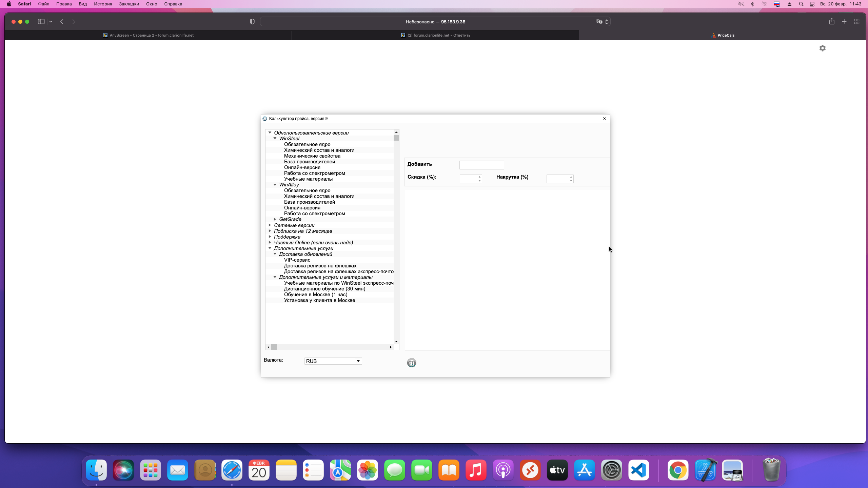The width and height of the screenshot is (868, 488).
Task: Open the Валюта RUB dropdown
Action: click(358, 361)
